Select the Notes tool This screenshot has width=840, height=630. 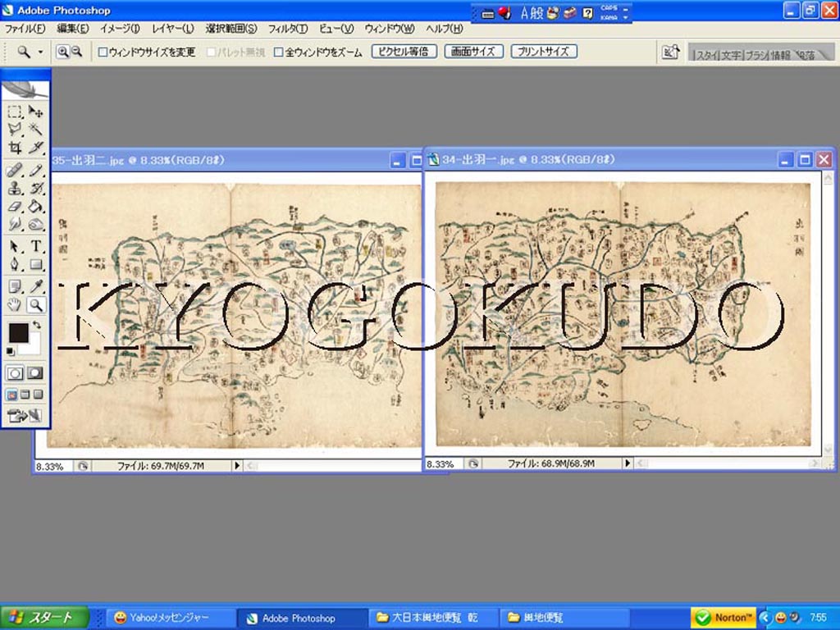coord(15,287)
